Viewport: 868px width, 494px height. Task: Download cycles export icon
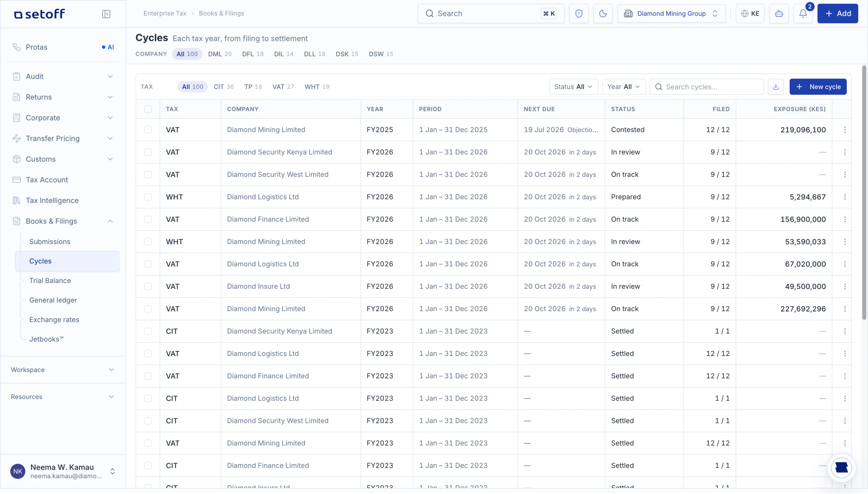click(x=776, y=87)
